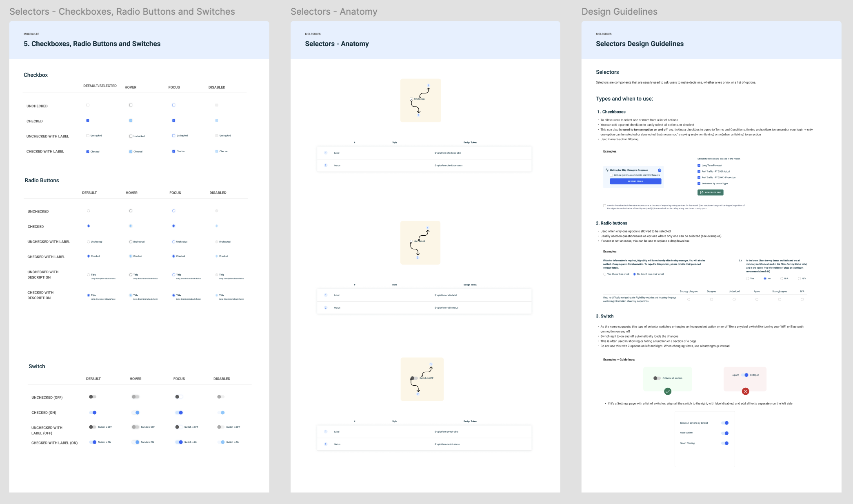853x504 pixels.
Task: Uncheck the Long Term Forecast checkbox
Action: coord(699,166)
